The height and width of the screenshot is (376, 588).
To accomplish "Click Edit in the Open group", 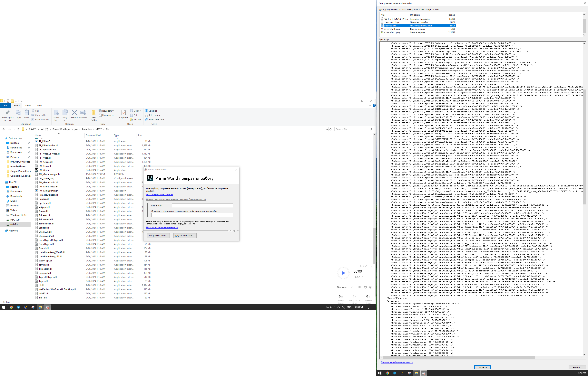I will point(134,115).
